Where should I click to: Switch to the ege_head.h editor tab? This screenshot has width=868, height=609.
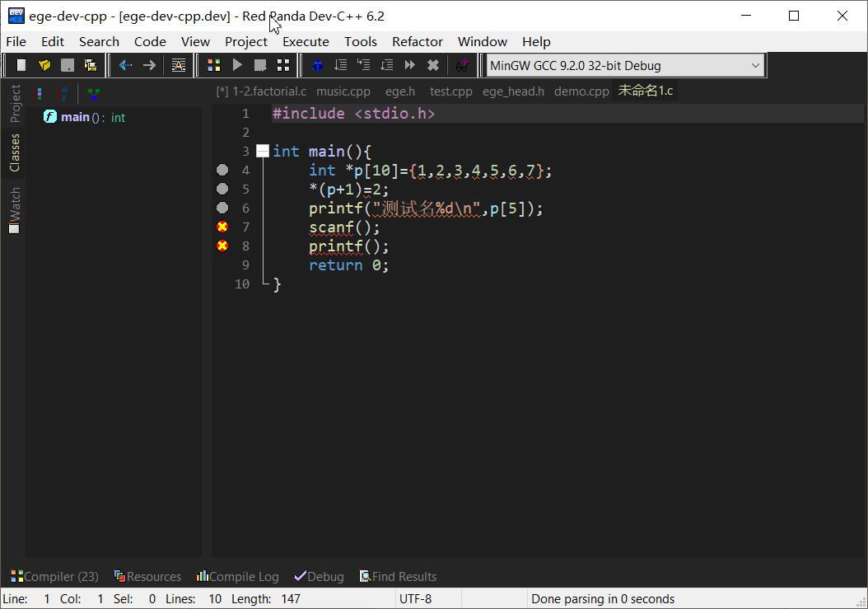coord(513,91)
